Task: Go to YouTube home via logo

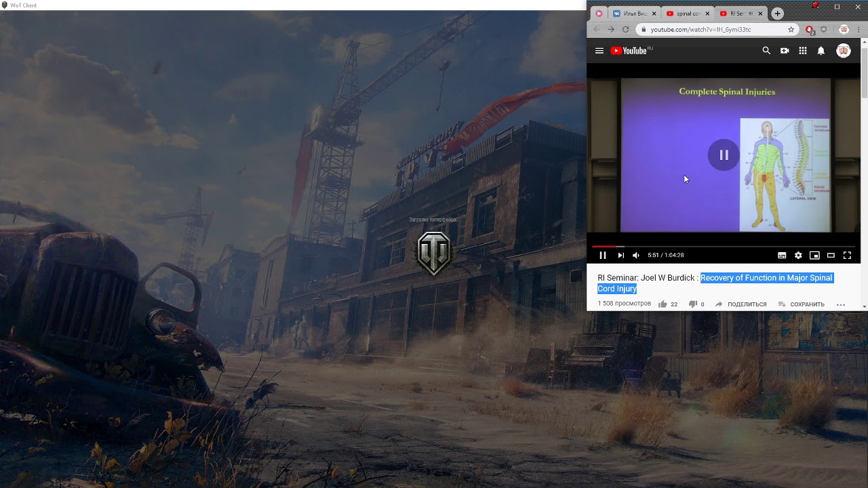Action: click(x=631, y=51)
